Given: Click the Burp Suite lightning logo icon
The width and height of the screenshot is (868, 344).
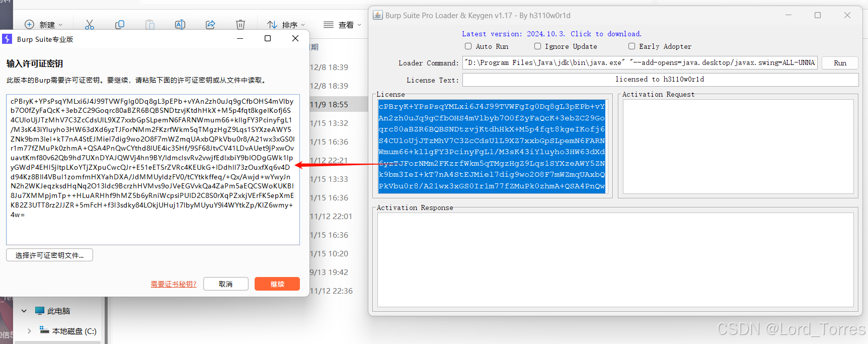Looking at the screenshot, I should point(7,39).
